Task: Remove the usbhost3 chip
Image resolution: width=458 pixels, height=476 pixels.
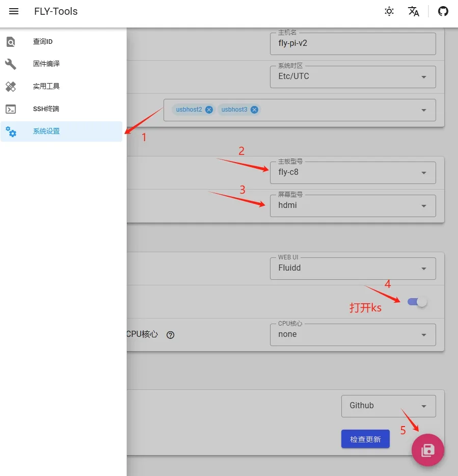Action: pyautogui.click(x=254, y=110)
